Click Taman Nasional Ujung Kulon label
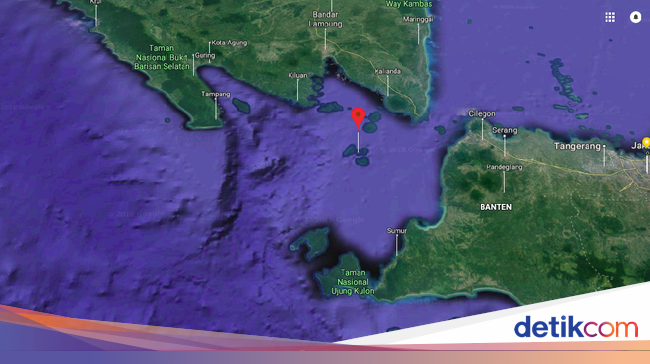This screenshot has height=364, width=650. 353,282
